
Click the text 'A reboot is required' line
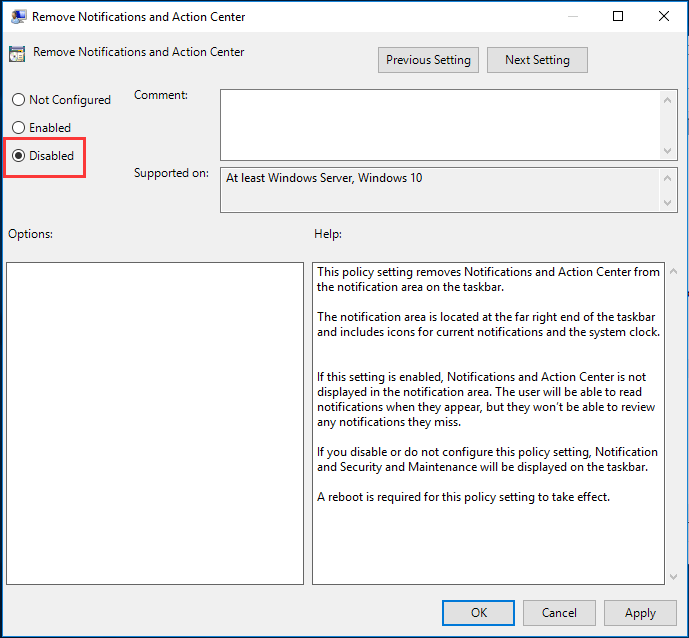point(463,497)
